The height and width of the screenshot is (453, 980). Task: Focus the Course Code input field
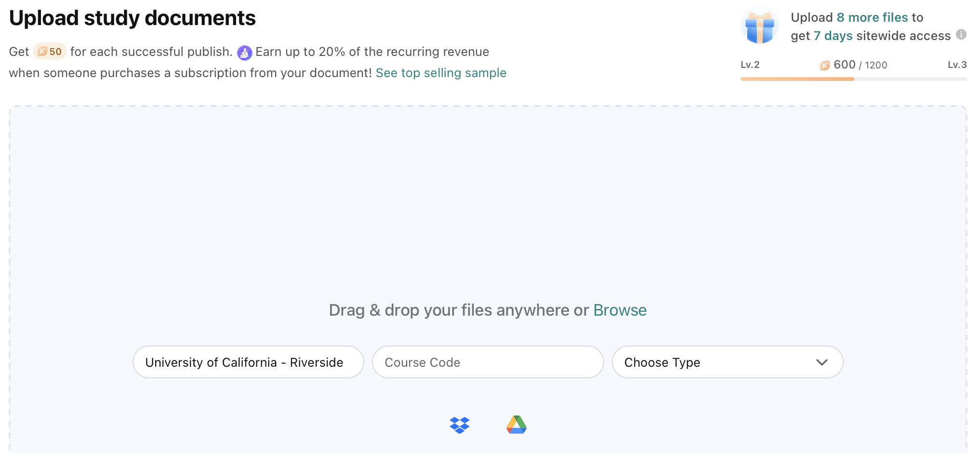pyautogui.click(x=488, y=362)
